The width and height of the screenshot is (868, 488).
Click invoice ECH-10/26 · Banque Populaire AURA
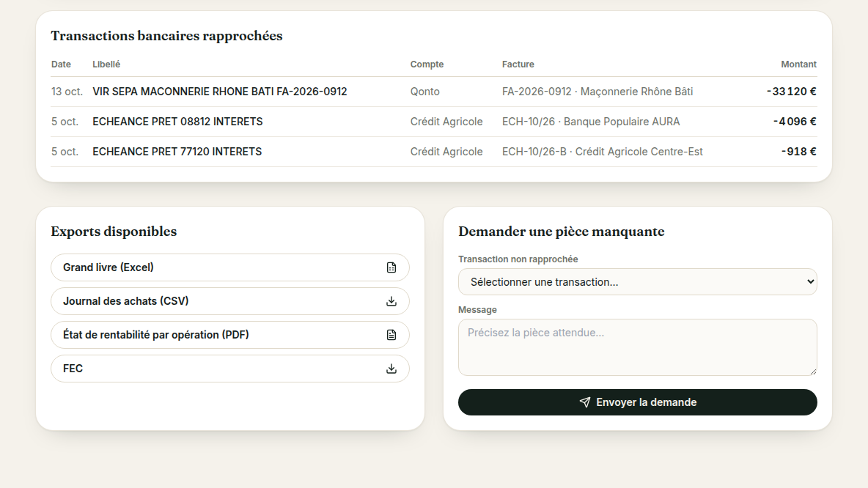591,122
